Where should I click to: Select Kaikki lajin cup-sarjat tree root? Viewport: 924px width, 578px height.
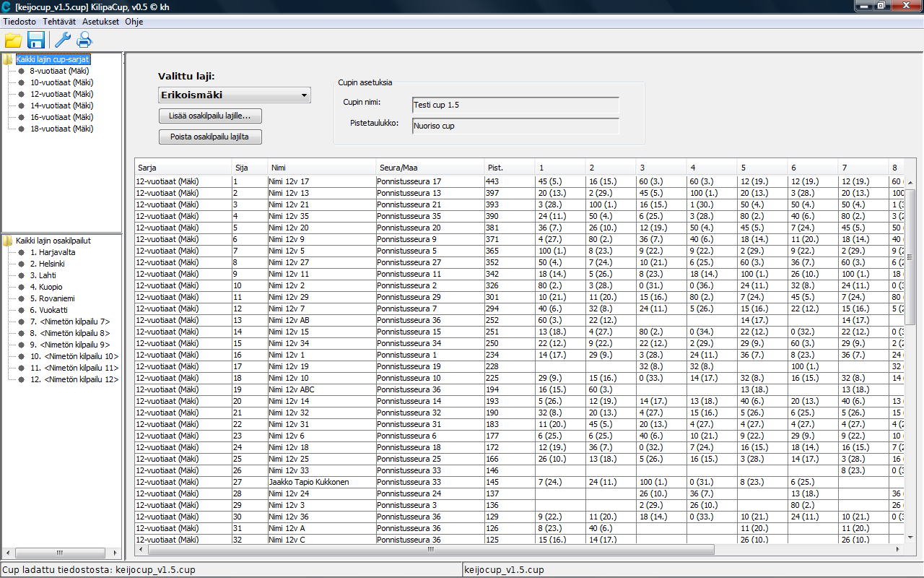tap(53, 59)
